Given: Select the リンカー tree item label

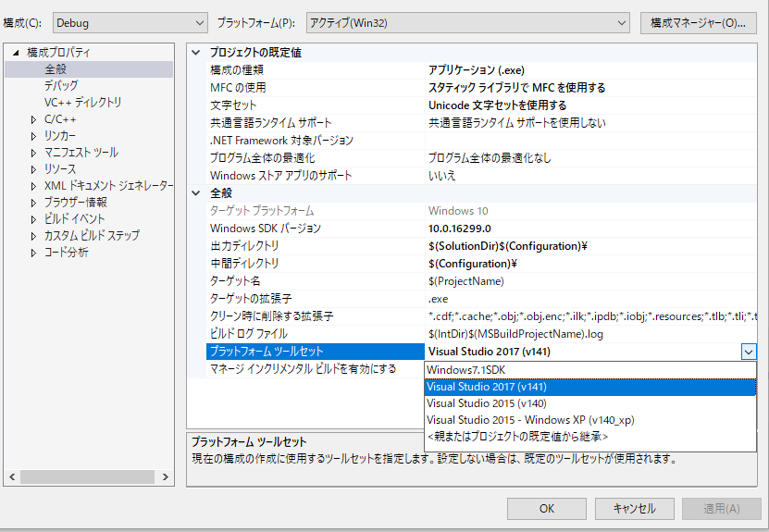Looking at the screenshot, I should tap(60, 136).
